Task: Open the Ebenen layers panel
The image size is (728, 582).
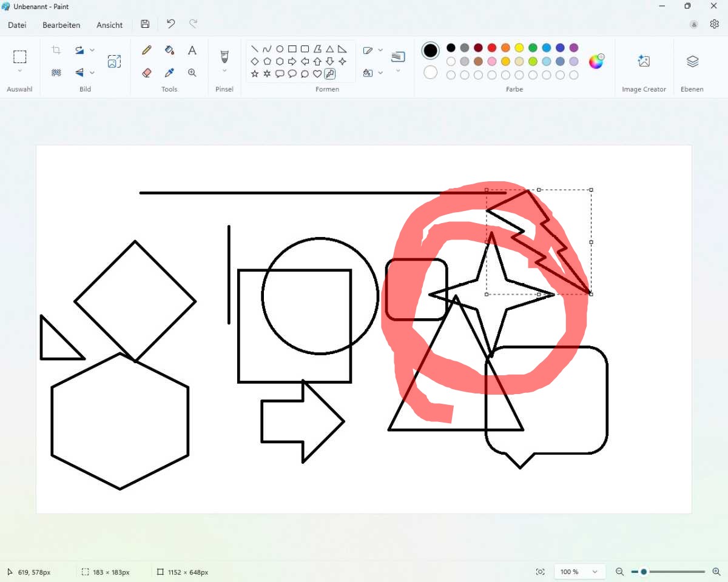Action: pyautogui.click(x=692, y=61)
